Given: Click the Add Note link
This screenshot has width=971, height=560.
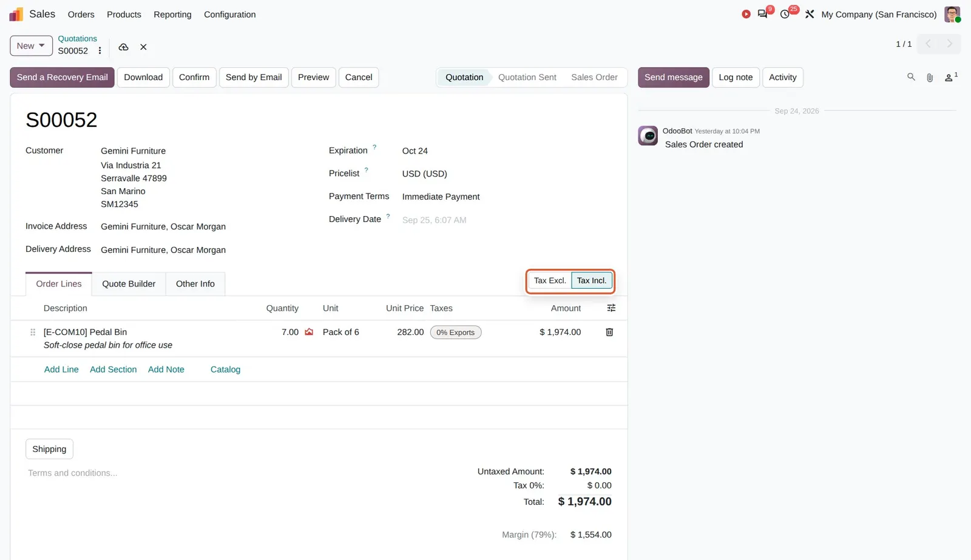Looking at the screenshot, I should tap(166, 369).
